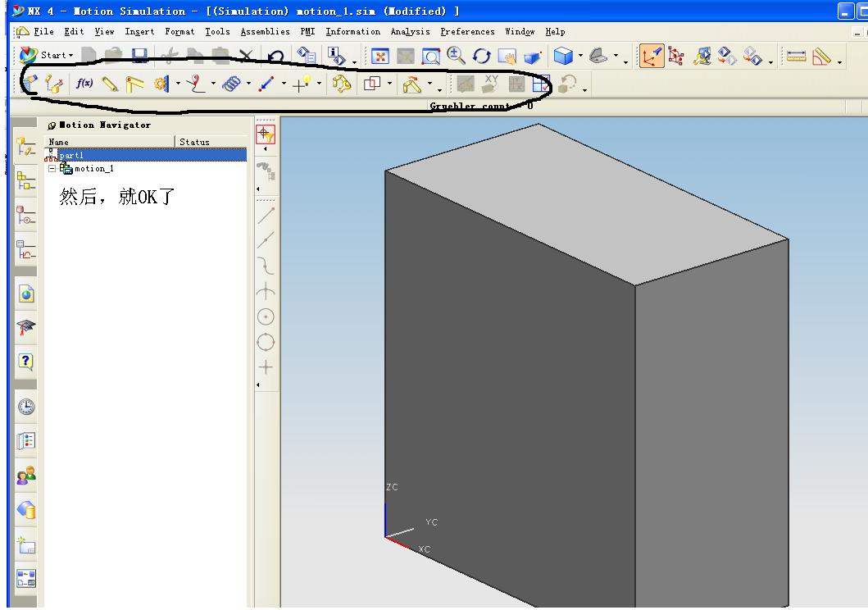868x610 pixels.
Task: Toggle the circle center snap point
Action: 266,316
